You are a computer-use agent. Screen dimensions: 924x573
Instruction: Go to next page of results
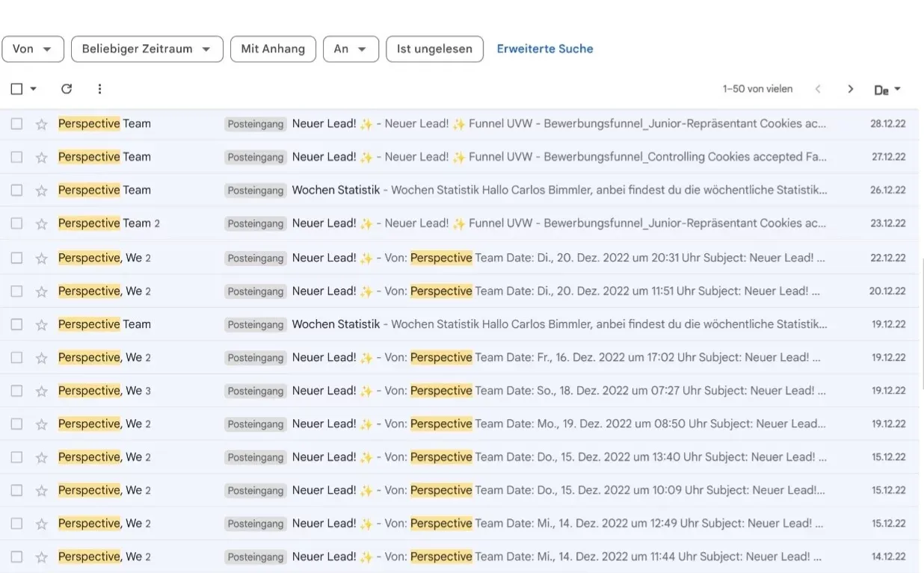pyautogui.click(x=850, y=89)
